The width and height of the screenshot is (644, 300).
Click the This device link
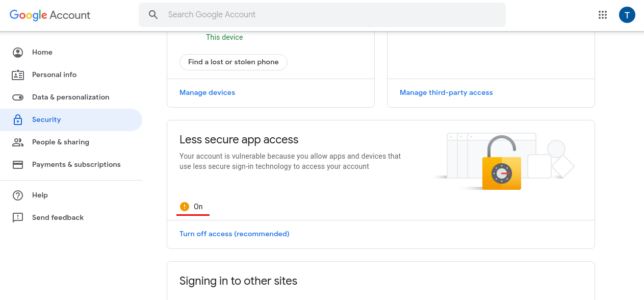pyautogui.click(x=224, y=37)
